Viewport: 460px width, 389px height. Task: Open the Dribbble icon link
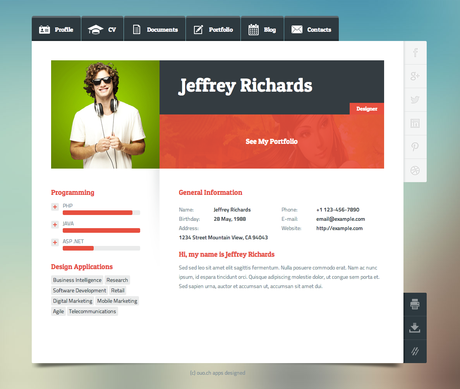coord(415,170)
